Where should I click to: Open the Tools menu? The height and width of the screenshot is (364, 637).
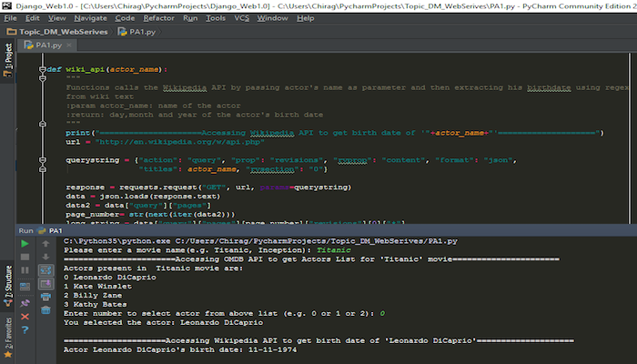click(x=216, y=18)
